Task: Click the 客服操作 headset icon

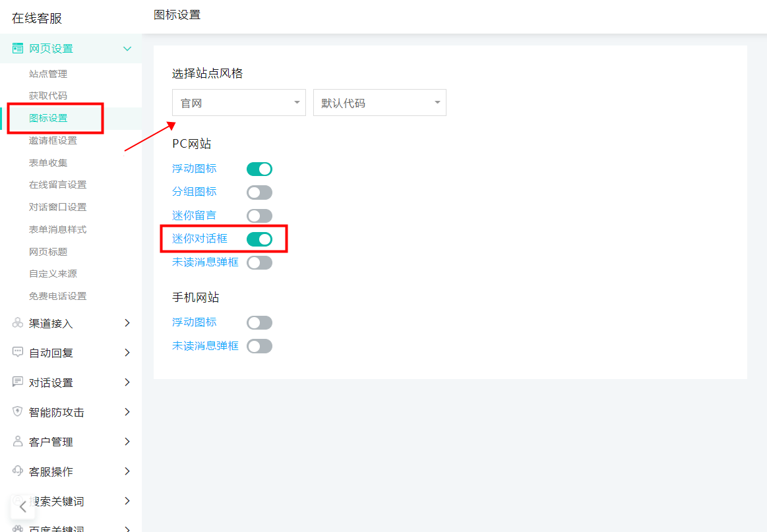Action: click(x=18, y=471)
